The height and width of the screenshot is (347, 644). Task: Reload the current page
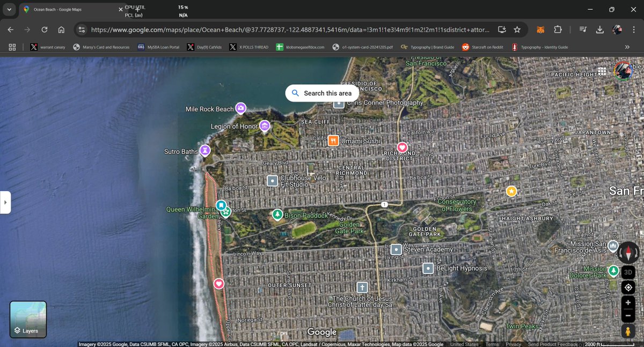pyautogui.click(x=45, y=29)
